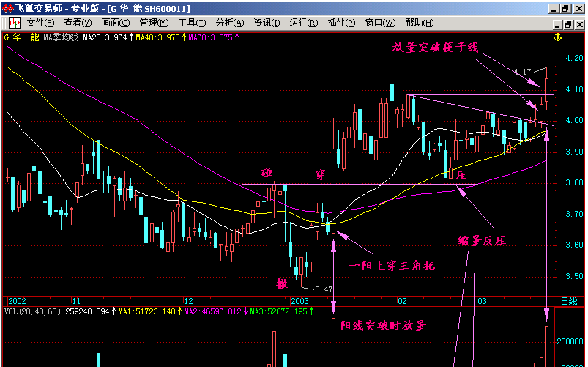Restore the inner chart window
The image size is (588, 367).
click(569, 25)
